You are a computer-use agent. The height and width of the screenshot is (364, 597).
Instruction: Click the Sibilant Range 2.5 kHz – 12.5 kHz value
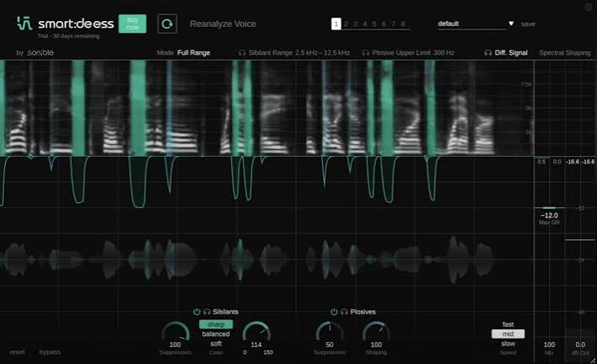pos(322,52)
